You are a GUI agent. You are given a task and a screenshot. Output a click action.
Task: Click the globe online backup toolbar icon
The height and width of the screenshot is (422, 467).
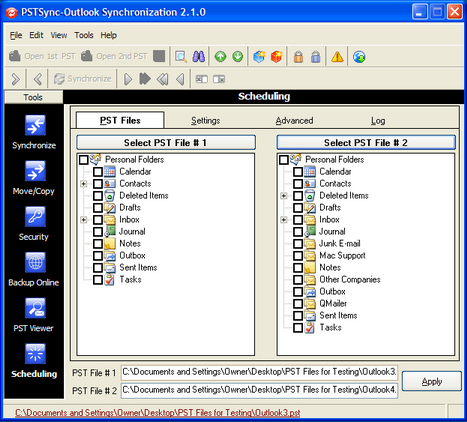click(x=359, y=56)
